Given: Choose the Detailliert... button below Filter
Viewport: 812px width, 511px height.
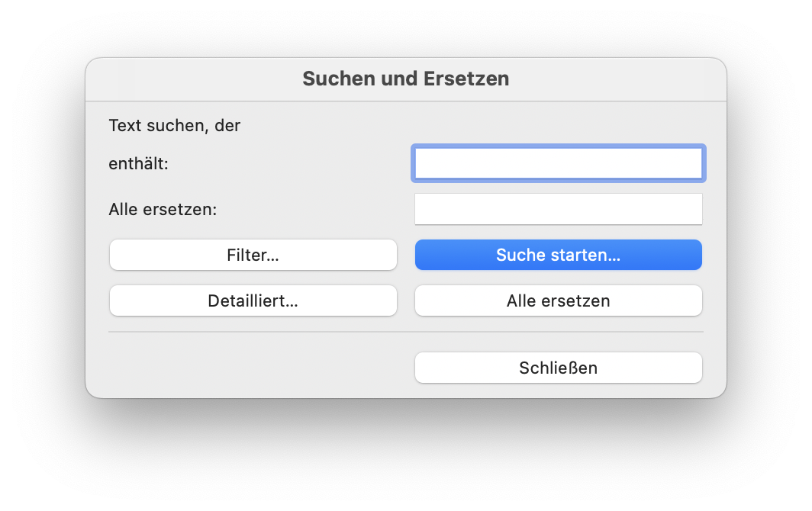Looking at the screenshot, I should [x=253, y=300].
